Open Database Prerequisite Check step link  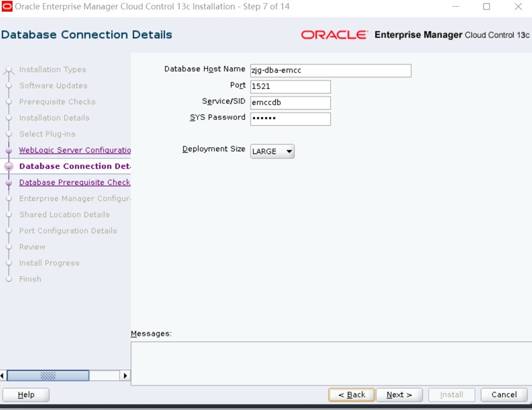coord(75,182)
